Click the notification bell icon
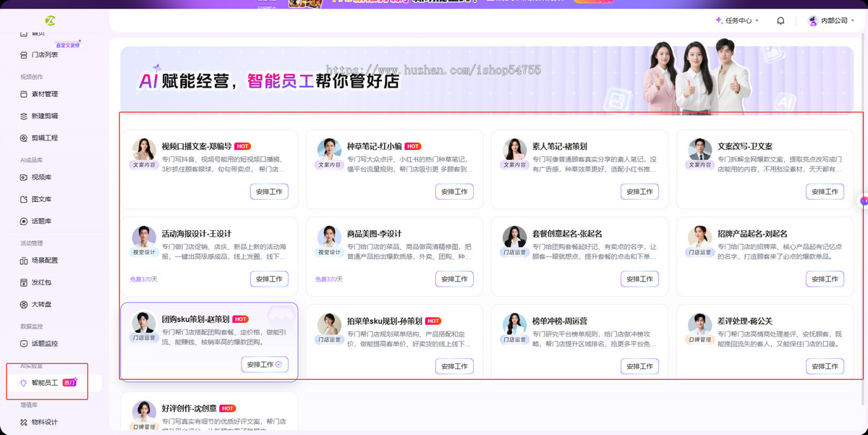The height and width of the screenshot is (435, 868). click(780, 21)
